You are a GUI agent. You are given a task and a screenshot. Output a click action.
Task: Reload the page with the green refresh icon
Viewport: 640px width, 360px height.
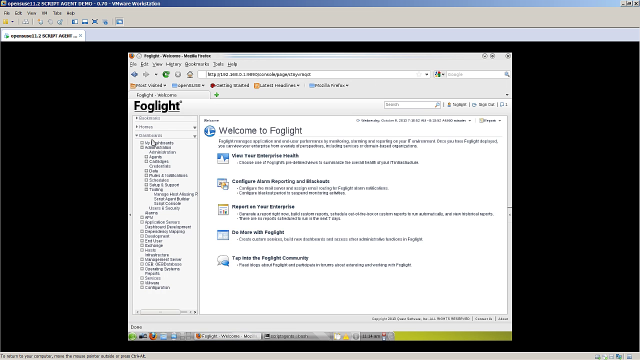tap(166, 74)
